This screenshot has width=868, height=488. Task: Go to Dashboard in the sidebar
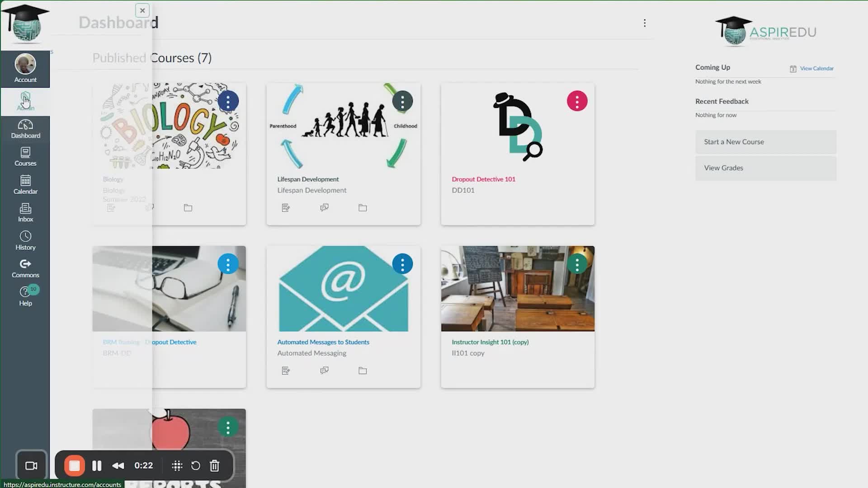pos(25,129)
